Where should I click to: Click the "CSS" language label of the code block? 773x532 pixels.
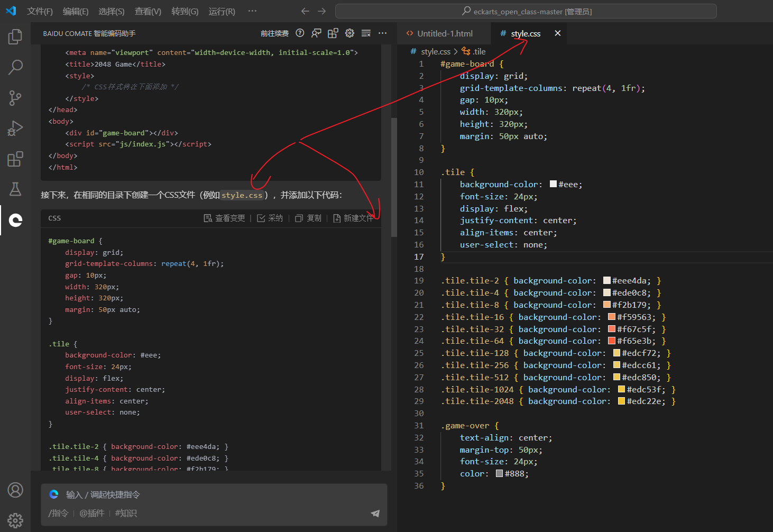coord(54,218)
